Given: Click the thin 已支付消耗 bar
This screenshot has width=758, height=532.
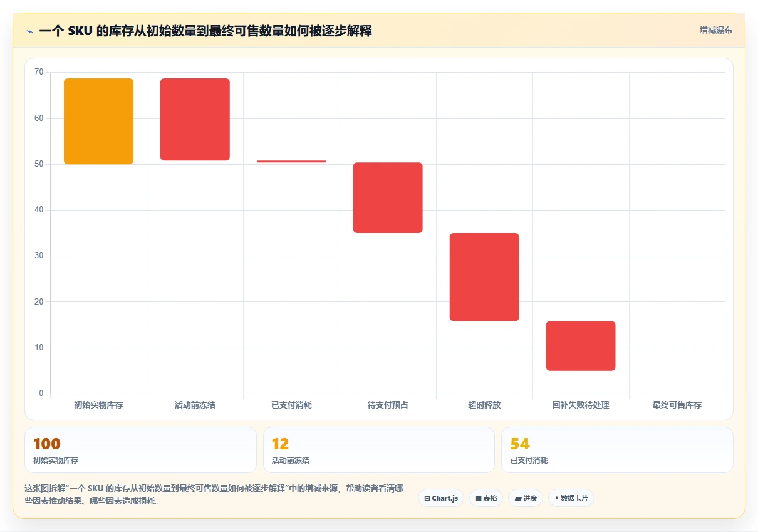Looking at the screenshot, I should (x=291, y=162).
